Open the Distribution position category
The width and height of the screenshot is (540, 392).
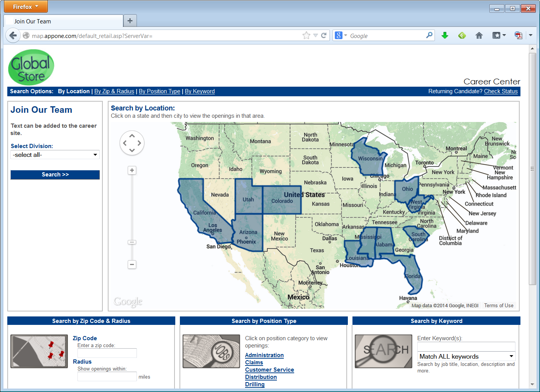pos(261,377)
